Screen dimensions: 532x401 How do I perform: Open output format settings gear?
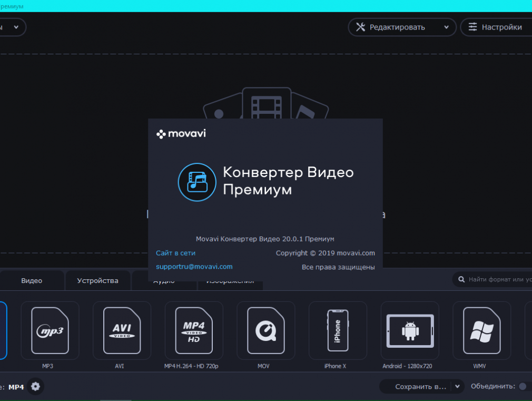click(x=35, y=386)
